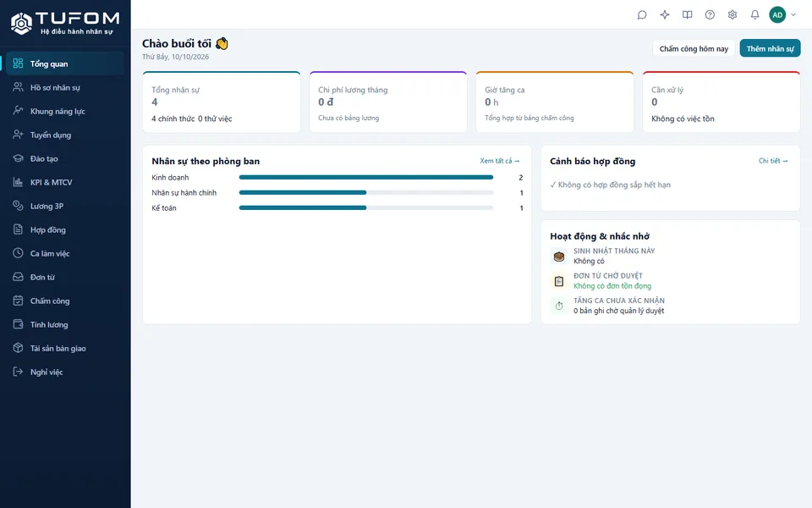Open the Chấm công menu item
Screen dimensions: 812x508
pyautogui.click(x=65, y=301)
